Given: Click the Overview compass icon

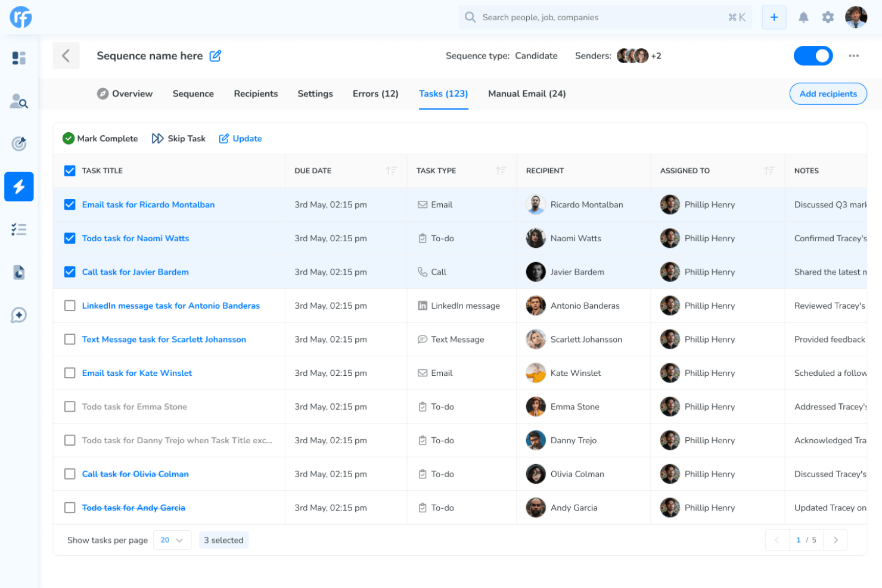Looking at the screenshot, I should pos(103,94).
